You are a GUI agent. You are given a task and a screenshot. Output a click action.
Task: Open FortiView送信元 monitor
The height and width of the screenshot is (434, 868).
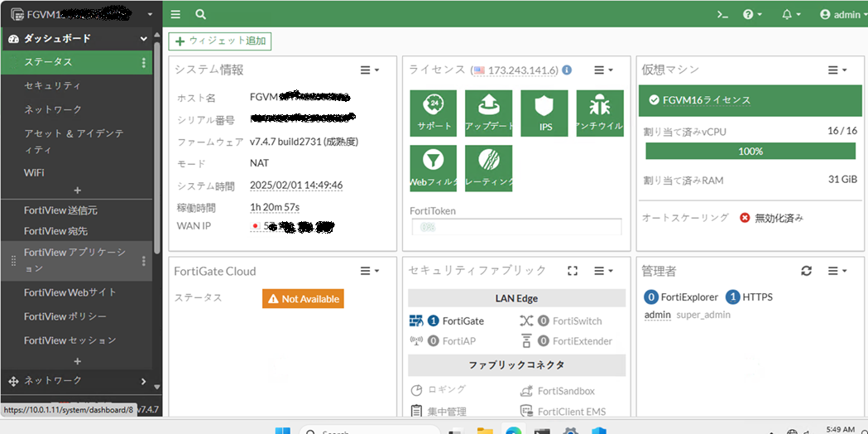pyautogui.click(x=61, y=210)
